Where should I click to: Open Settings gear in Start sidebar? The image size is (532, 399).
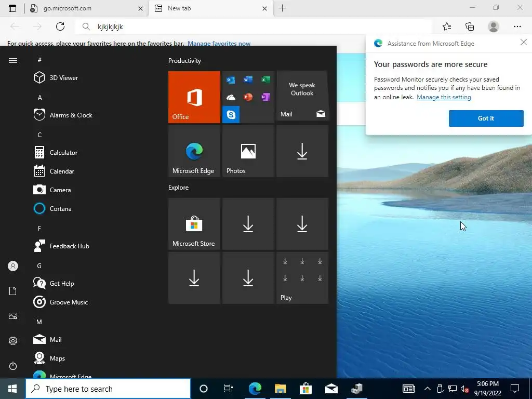click(x=13, y=341)
